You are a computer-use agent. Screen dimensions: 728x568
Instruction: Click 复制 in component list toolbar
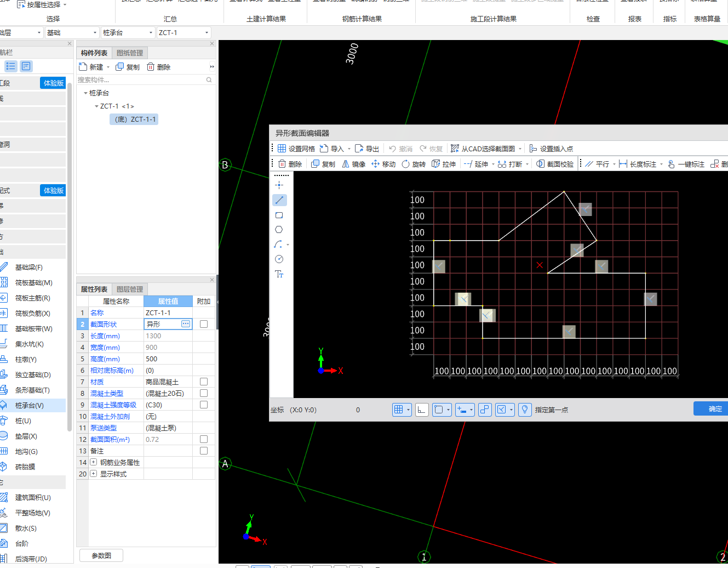point(127,67)
